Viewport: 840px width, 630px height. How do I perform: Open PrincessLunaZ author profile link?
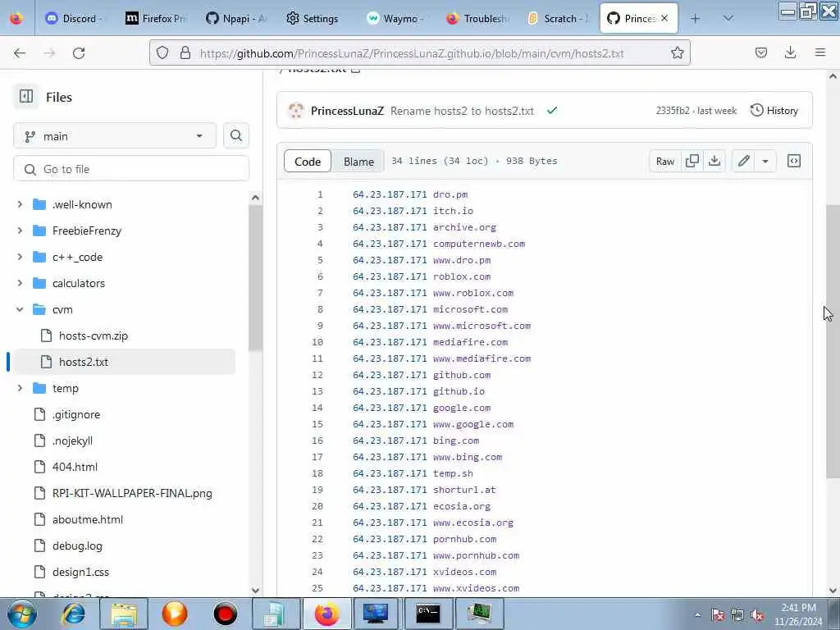347,111
